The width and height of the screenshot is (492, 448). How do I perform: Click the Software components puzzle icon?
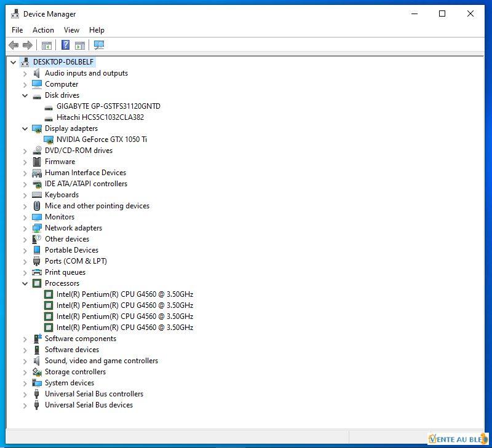coord(38,338)
